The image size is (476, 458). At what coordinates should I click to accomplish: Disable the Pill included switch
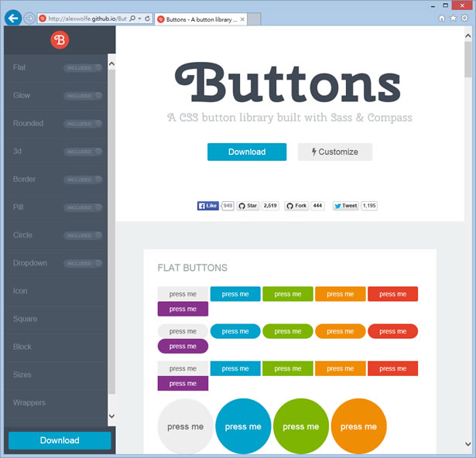[83, 207]
